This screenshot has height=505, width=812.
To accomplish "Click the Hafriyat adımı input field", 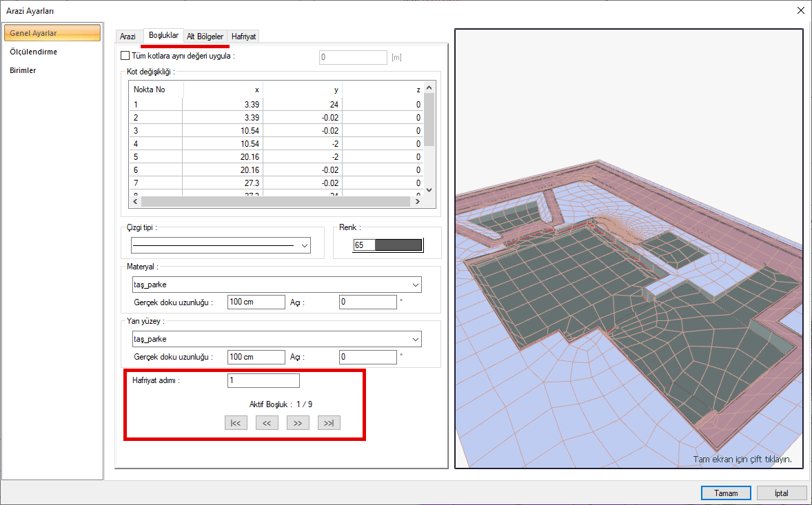I will 263,381.
